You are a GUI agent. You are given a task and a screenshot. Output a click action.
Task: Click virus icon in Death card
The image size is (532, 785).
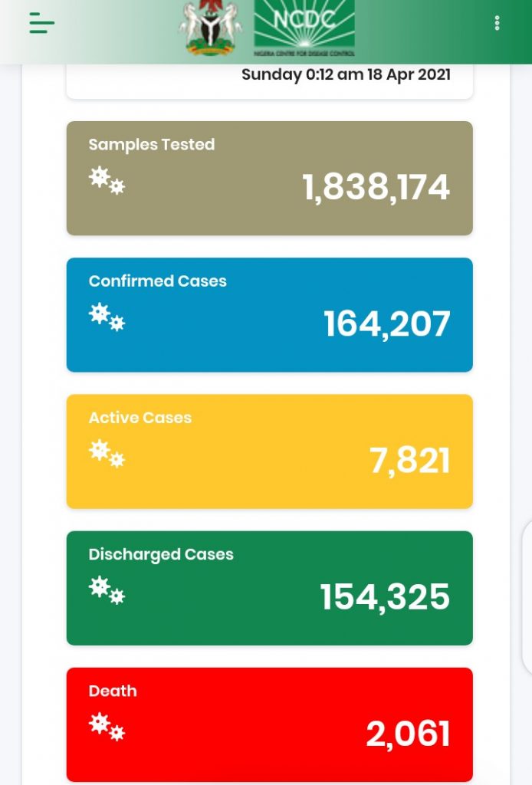[x=107, y=727]
